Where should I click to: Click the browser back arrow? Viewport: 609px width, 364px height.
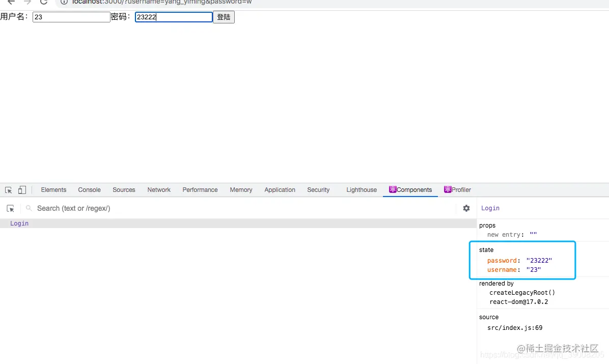point(11,2)
